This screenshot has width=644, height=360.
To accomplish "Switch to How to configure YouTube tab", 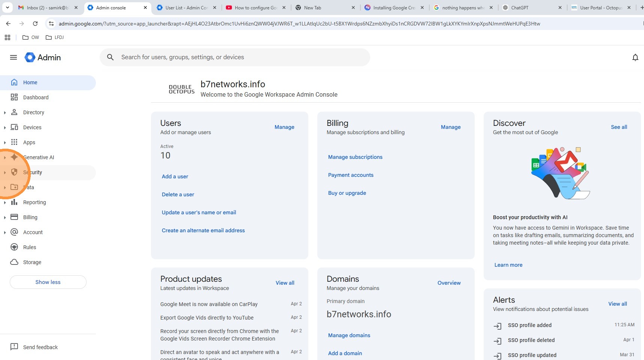I will (x=256, y=7).
